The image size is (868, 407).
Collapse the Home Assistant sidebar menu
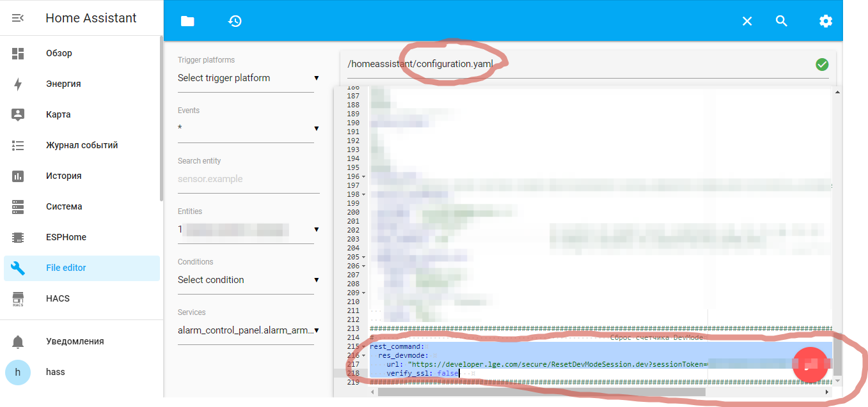tap(18, 18)
